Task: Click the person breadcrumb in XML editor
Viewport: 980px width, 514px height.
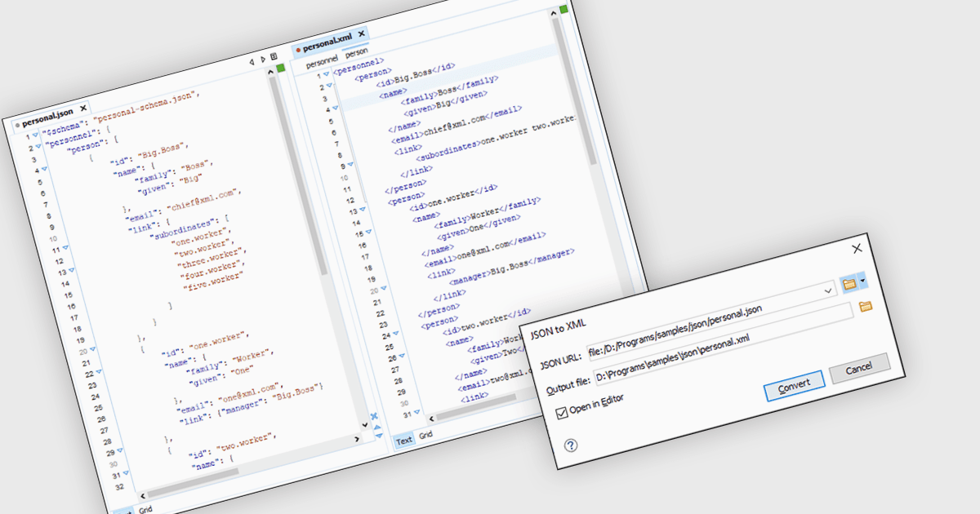Action: pos(355,53)
